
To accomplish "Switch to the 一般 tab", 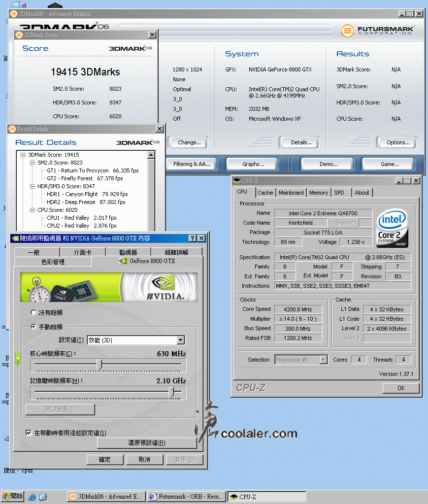I will point(36,252).
